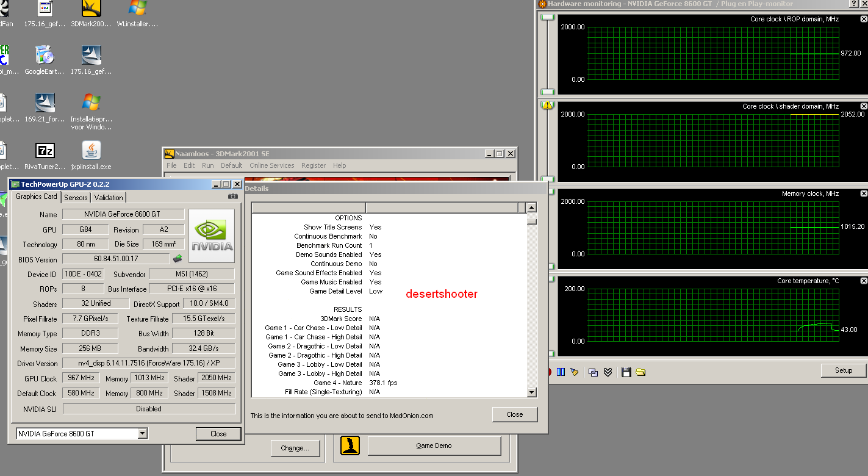
Task: Switch to the Validation tab in GPU-Z
Action: click(109, 197)
